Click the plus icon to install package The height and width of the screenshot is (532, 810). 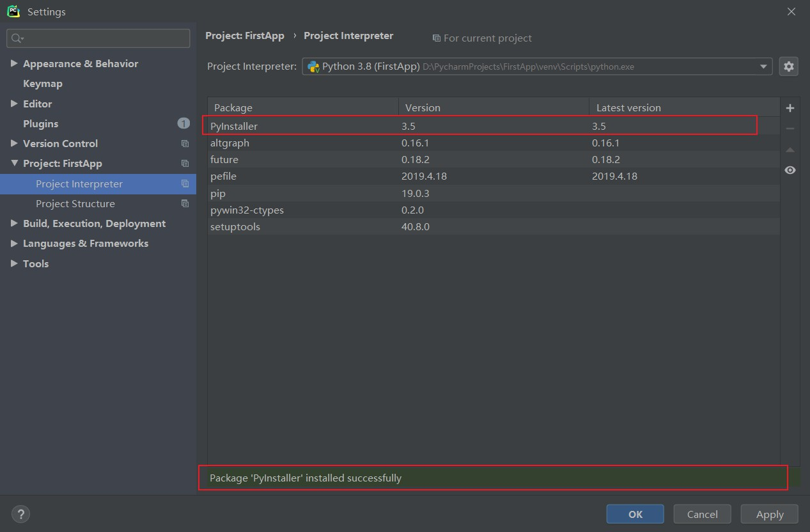[x=790, y=108]
